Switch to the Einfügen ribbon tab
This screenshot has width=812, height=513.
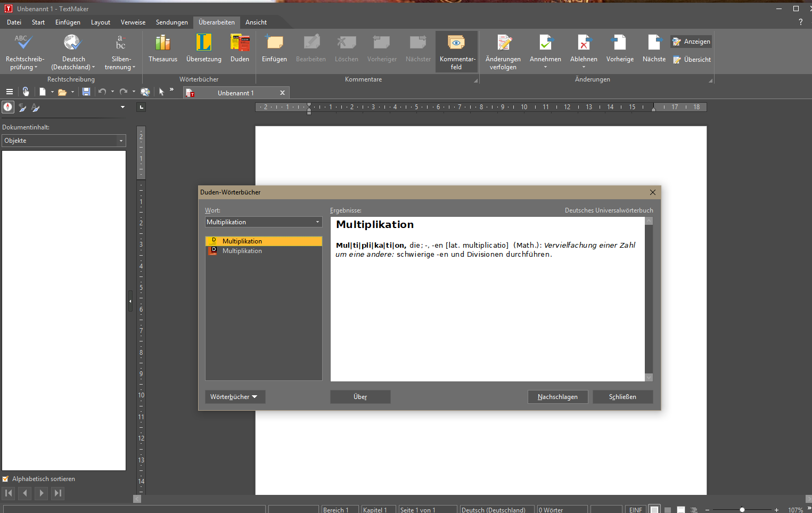[x=68, y=22]
